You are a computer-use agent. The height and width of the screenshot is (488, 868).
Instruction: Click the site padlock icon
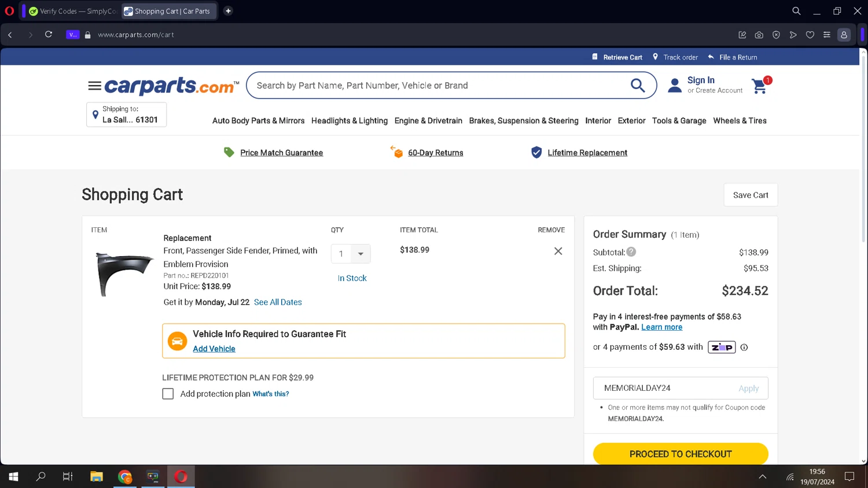click(x=88, y=35)
